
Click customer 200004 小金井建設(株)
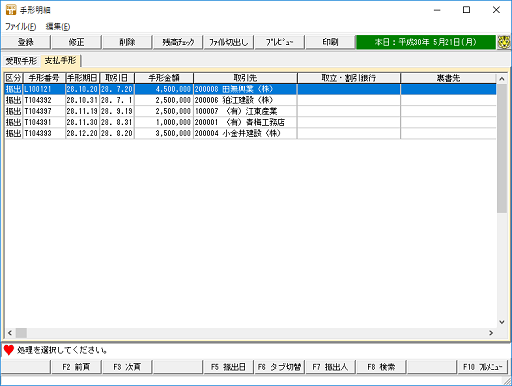(245, 133)
